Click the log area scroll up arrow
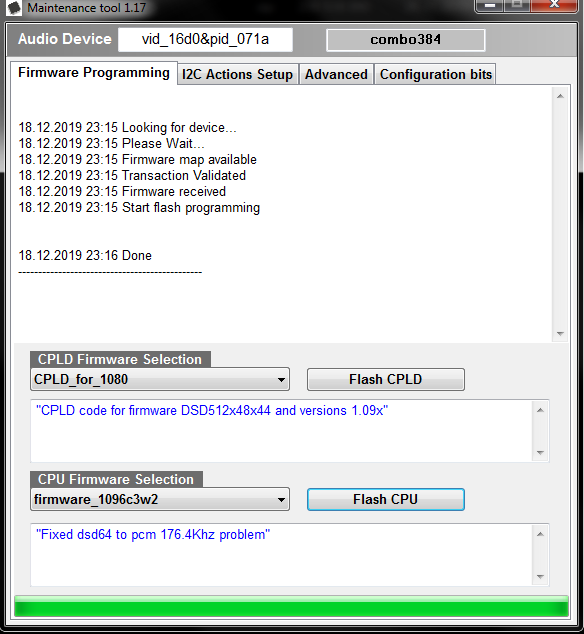This screenshot has width=584, height=634. pyautogui.click(x=560, y=96)
